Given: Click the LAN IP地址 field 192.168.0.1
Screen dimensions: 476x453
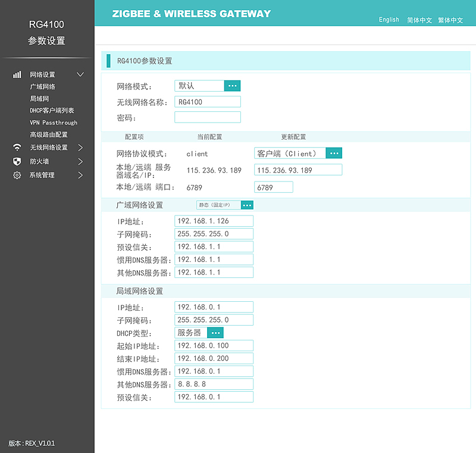Looking at the screenshot, I should coord(214,307).
